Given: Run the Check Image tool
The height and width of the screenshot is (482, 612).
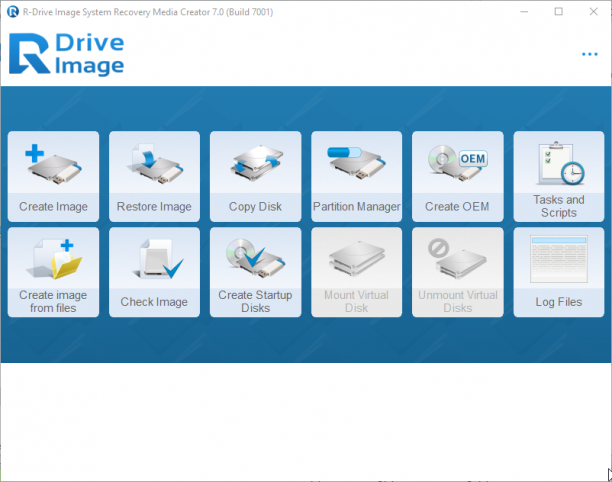Looking at the screenshot, I should [x=154, y=272].
